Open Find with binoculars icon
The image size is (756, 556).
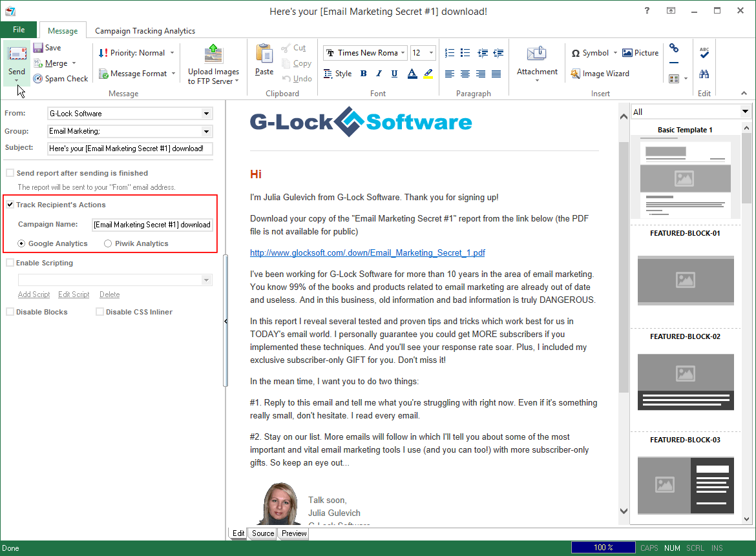click(x=704, y=74)
